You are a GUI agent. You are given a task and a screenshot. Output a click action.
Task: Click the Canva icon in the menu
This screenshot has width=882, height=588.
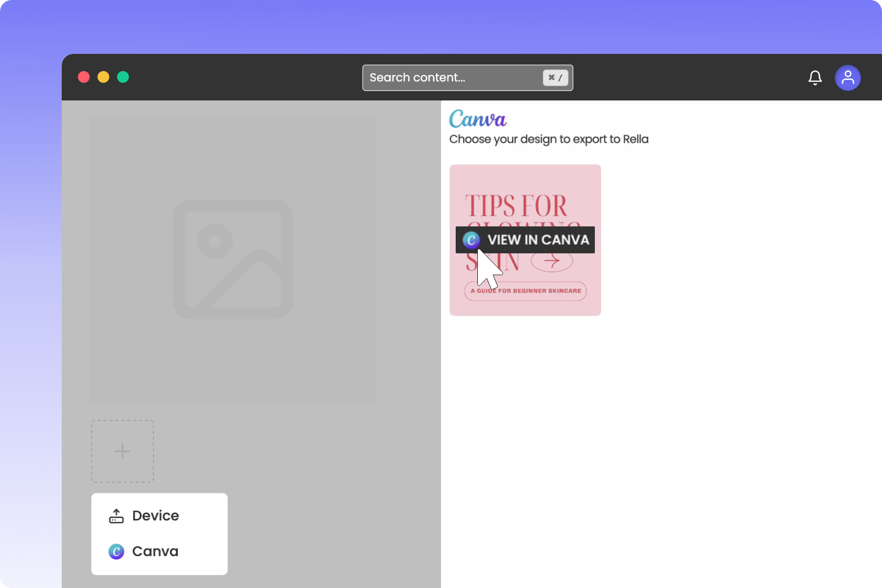[x=116, y=552]
